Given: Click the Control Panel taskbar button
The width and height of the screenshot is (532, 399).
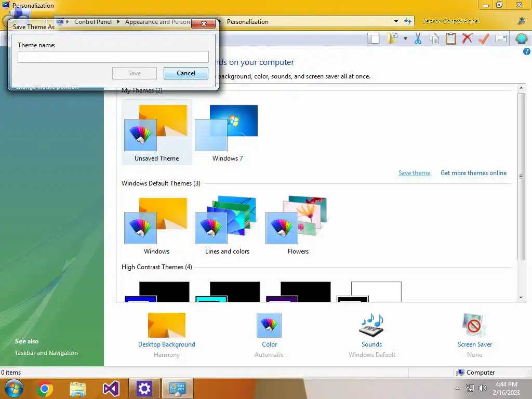Looking at the screenshot, I should pyautogui.click(x=178, y=389).
